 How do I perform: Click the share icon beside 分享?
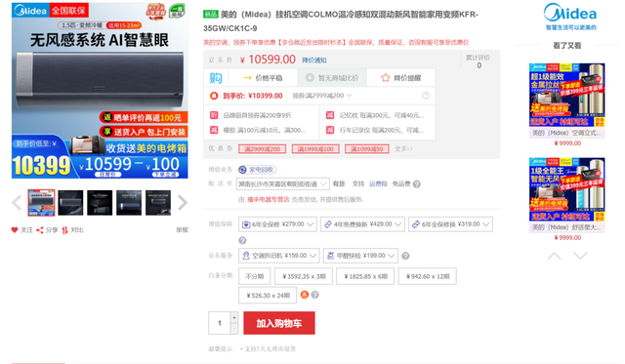click(x=40, y=229)
